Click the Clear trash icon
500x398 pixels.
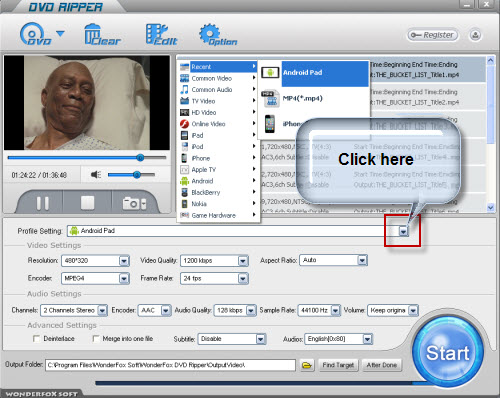(x=102, y=34)
